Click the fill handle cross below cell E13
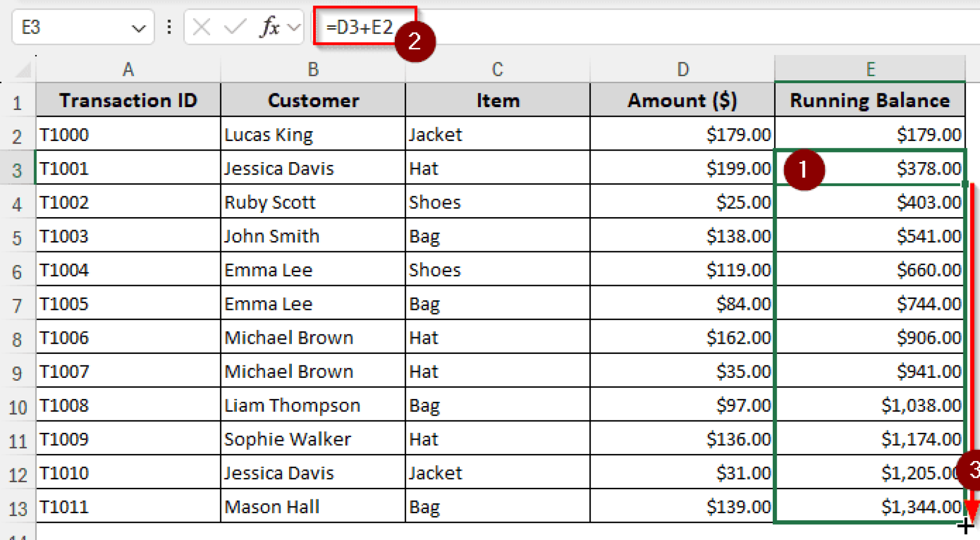Image resolution: width=980 pixels, height=540 pixels. pos(965,525)
